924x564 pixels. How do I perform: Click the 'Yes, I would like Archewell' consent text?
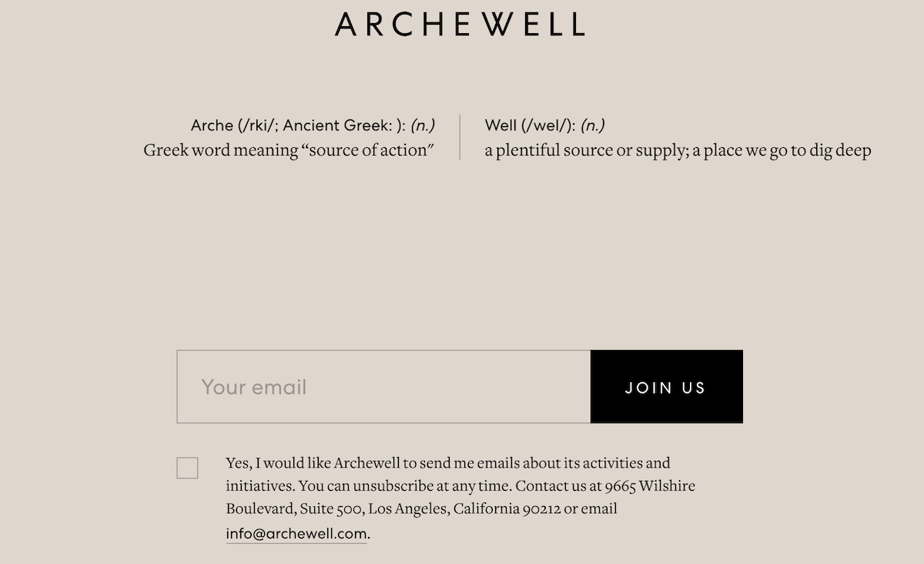point(323,463)
